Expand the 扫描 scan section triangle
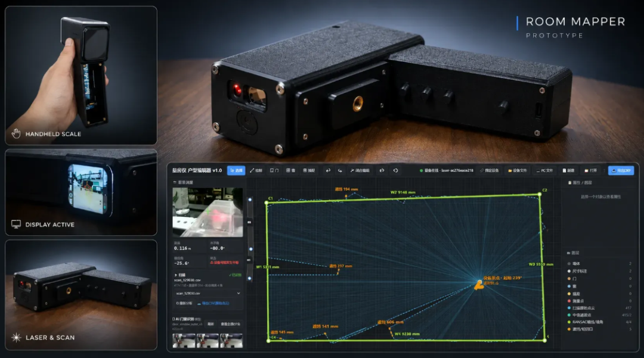Viewport: 644px width, 358px height. tap(176, 275)
